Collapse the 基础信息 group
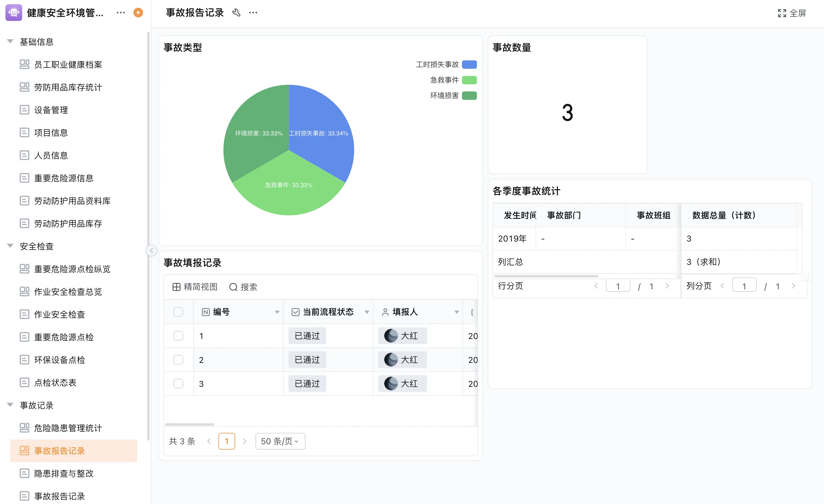This screenshot has height=504, width=824. coord(10,42)
